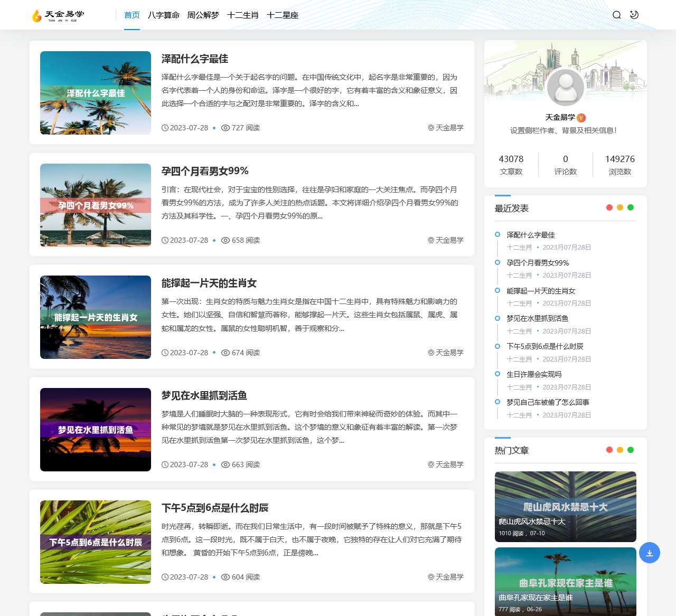
Task: Click clock icon on 梦见在水里抓到活鱼 post
Action: (x=165, y=465)
